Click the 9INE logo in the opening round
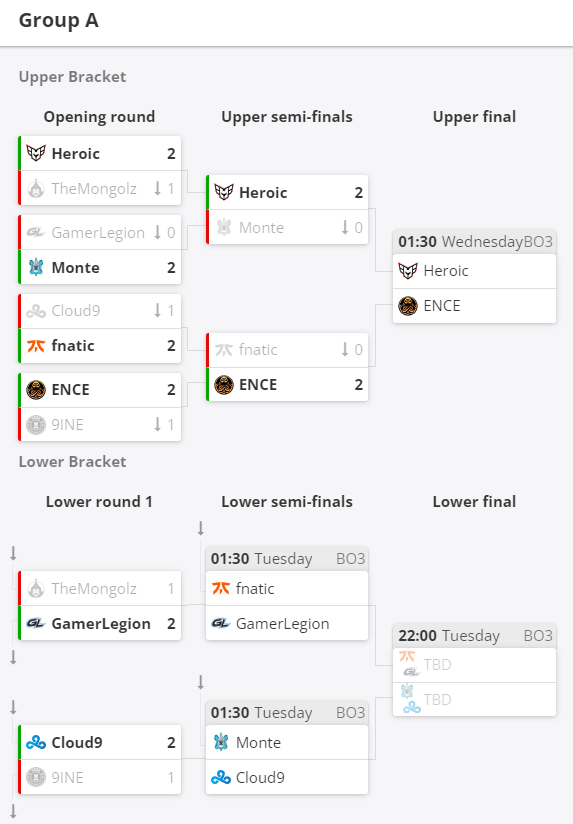 [x=36, y=425]
